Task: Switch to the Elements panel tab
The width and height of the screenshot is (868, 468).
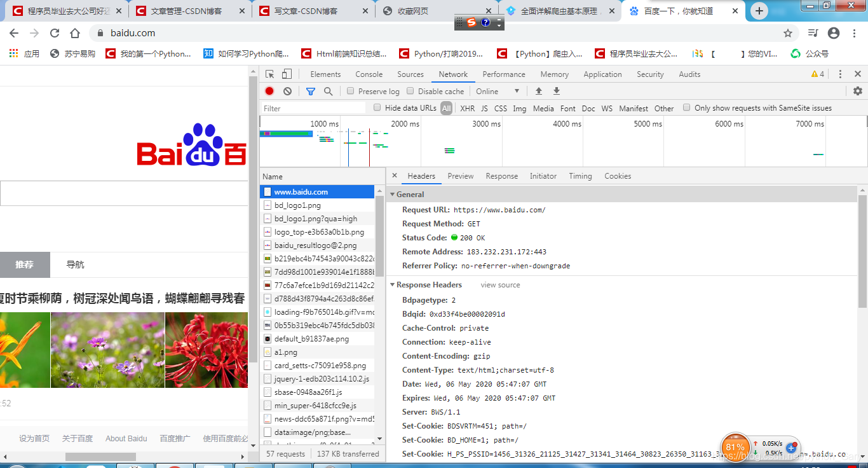Action: point(326,74)
